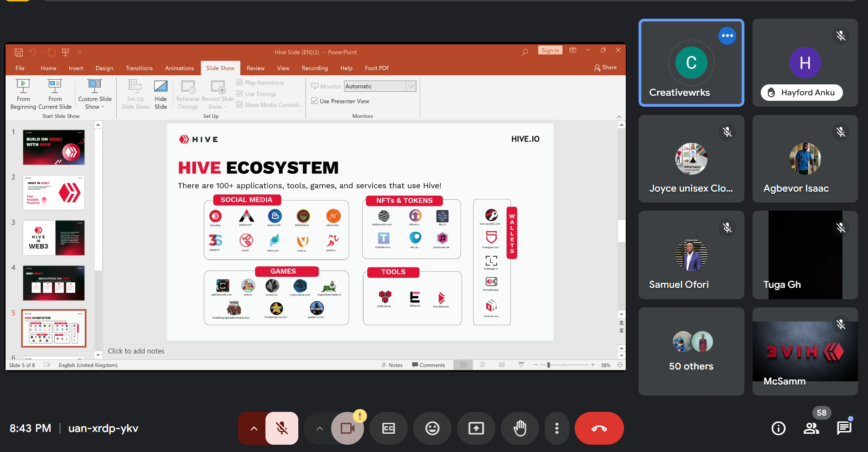The width and height of the screenshot is (868, 452).
Task: Leave the call with red button
Action: click(x=599, y=428)
